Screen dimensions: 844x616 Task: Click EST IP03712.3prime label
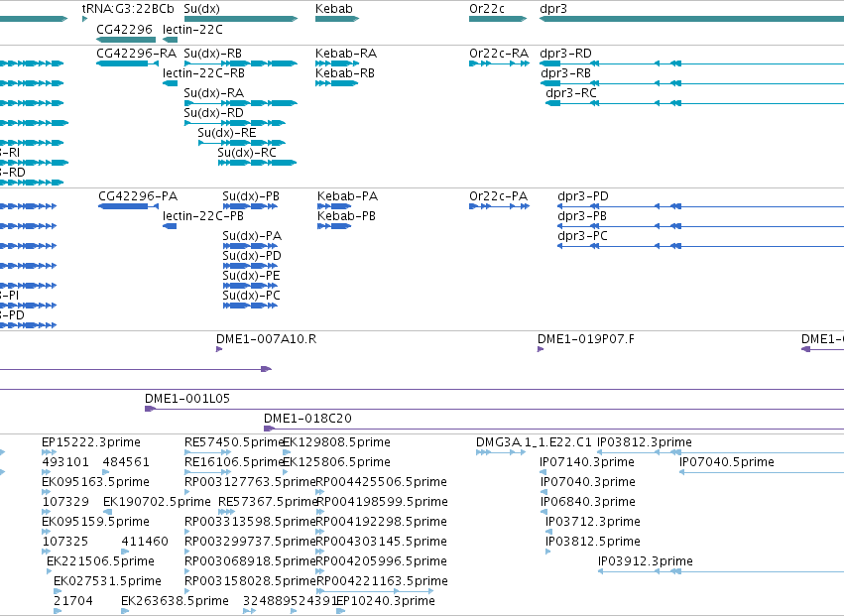[x=593, y=523]
